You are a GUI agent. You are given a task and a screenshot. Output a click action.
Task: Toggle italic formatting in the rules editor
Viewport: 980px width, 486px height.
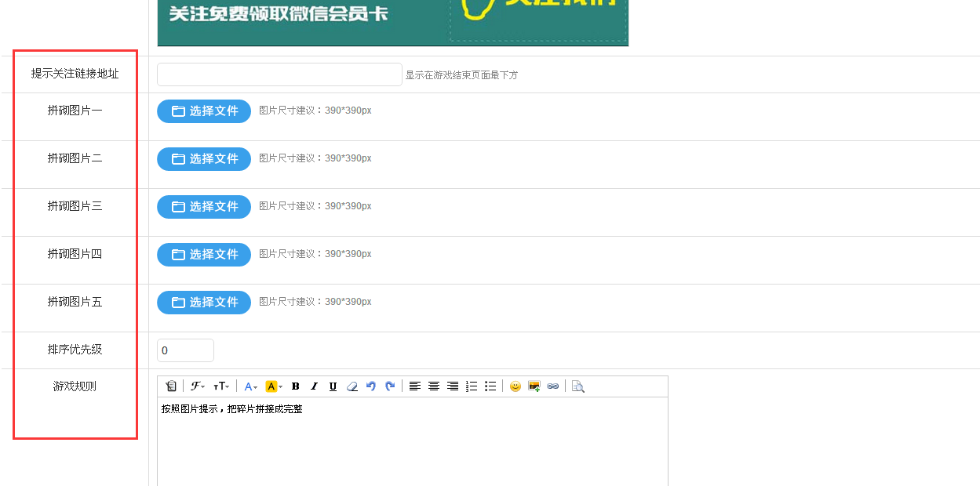click(315, 386)
